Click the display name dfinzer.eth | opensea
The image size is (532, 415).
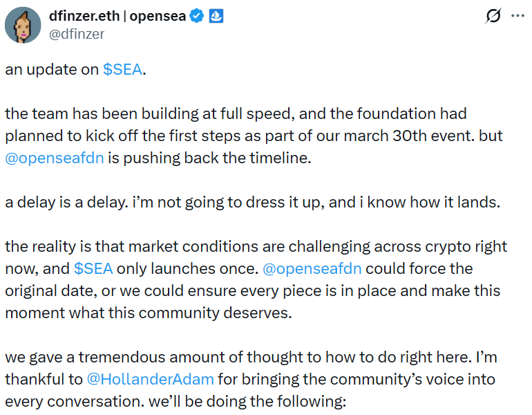point(117,16)
